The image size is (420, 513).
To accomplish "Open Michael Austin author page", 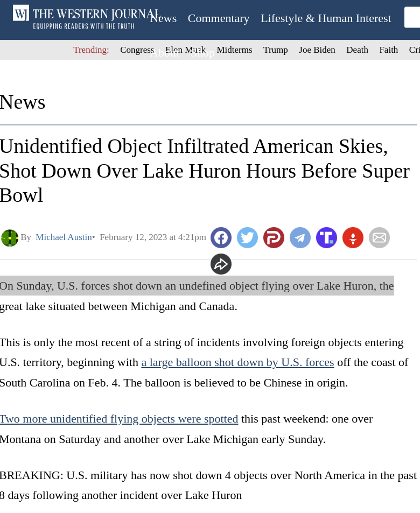I will [64, 237].
